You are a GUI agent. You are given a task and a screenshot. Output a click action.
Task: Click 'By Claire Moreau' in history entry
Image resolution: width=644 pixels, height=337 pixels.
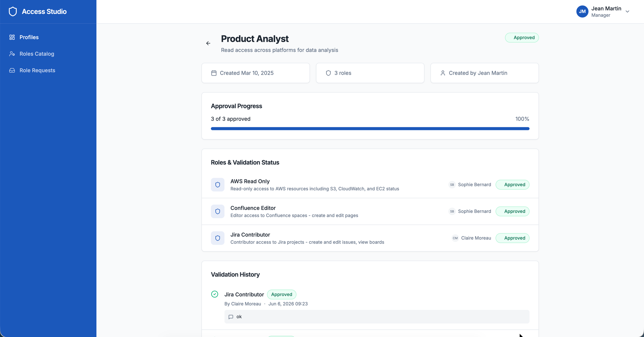tap(243, 304)
